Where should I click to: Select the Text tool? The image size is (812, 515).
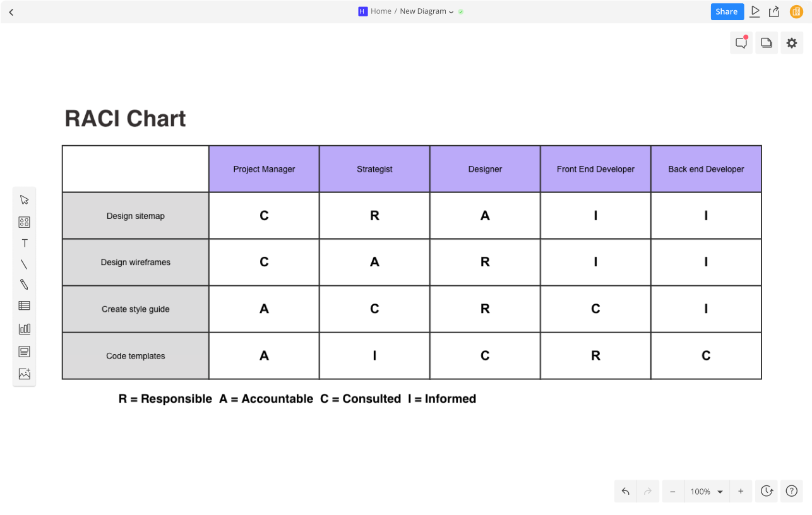tap(24, 243)
